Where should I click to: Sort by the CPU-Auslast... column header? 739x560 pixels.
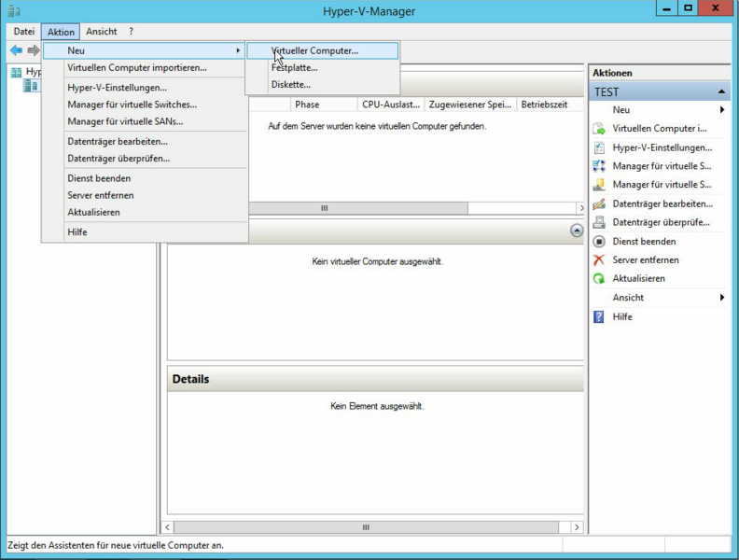coord(391,105)
